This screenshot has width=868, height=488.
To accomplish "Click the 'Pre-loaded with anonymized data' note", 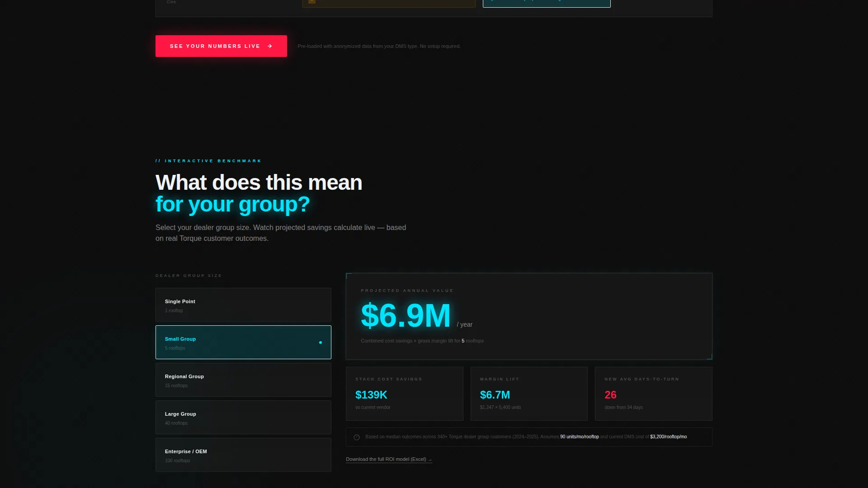I will point(379,46).
